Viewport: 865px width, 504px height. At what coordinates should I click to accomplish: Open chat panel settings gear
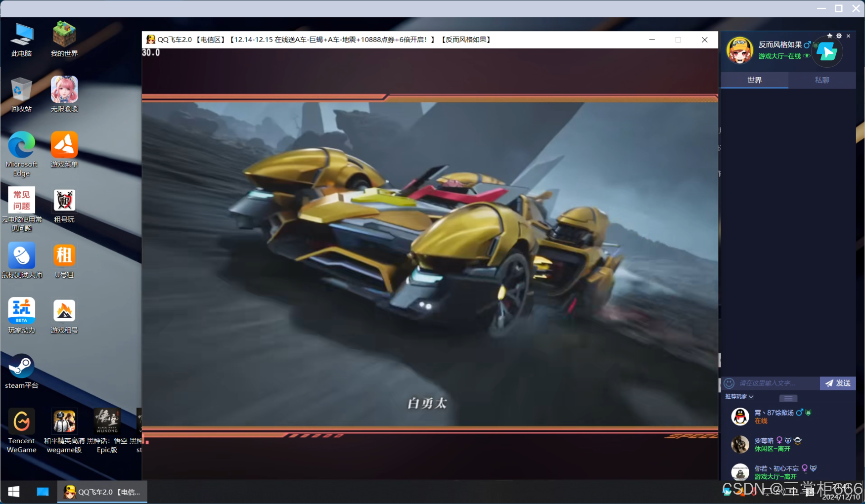[x=839, y=36]
